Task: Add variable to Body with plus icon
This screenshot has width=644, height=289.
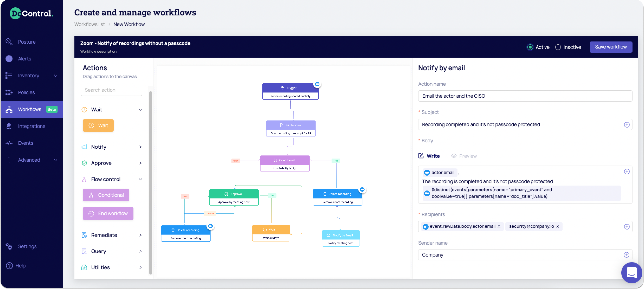Action: click(x=627, y=172)
